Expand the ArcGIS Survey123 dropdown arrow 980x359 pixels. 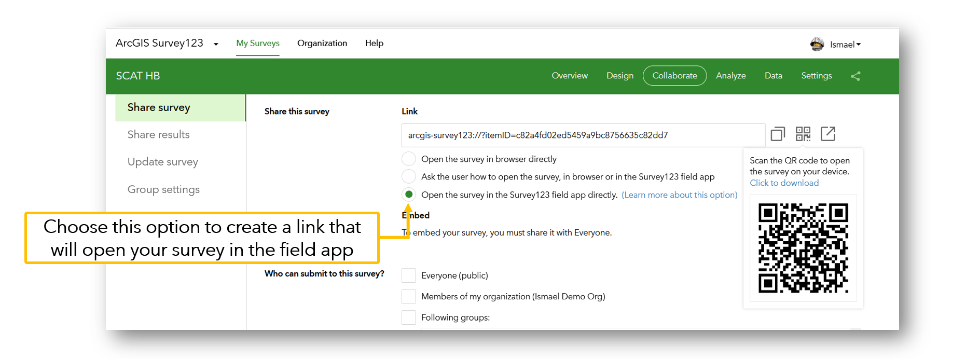coord(216,44)
